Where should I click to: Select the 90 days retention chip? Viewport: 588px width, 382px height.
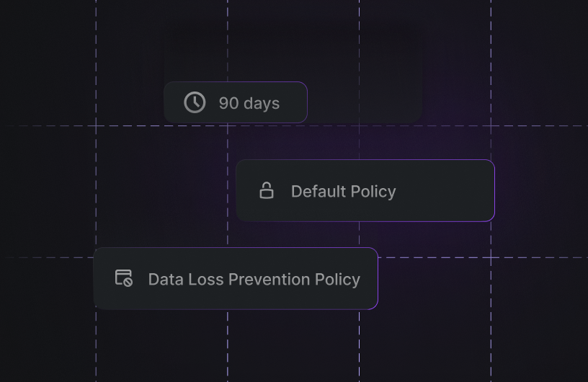[236, 102]
